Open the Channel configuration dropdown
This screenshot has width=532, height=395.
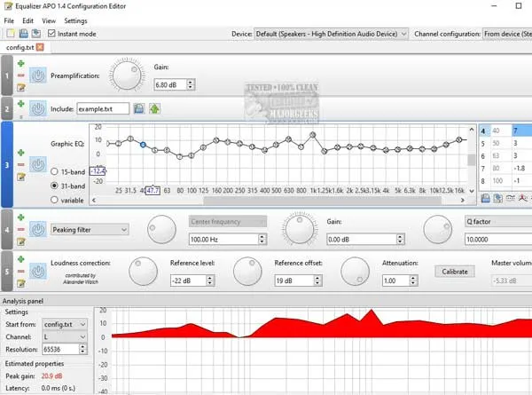point(507,34)
